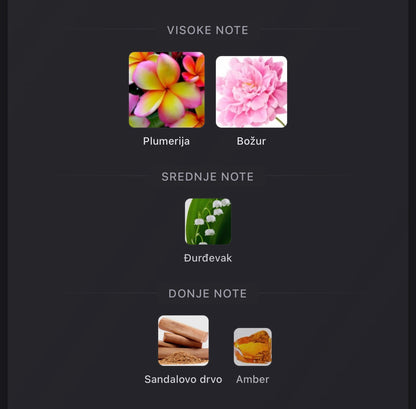Click the white bell flowers on green leaf
The height and width of the screenshot is (409, 416).
pos(212,217)
